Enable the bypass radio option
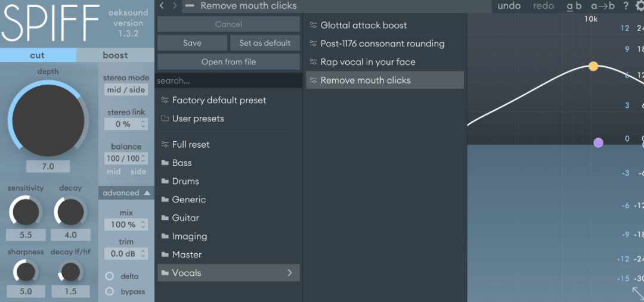Image resolution: width=644 pixels, height=302 pixels. click(x=110, y=291)
